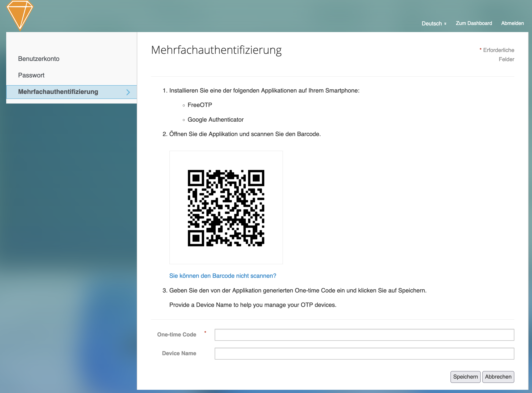The height and width of the screenshot is (393, 532).
Task: Focus the One-time Code input field
Action: tap(364, 335)
